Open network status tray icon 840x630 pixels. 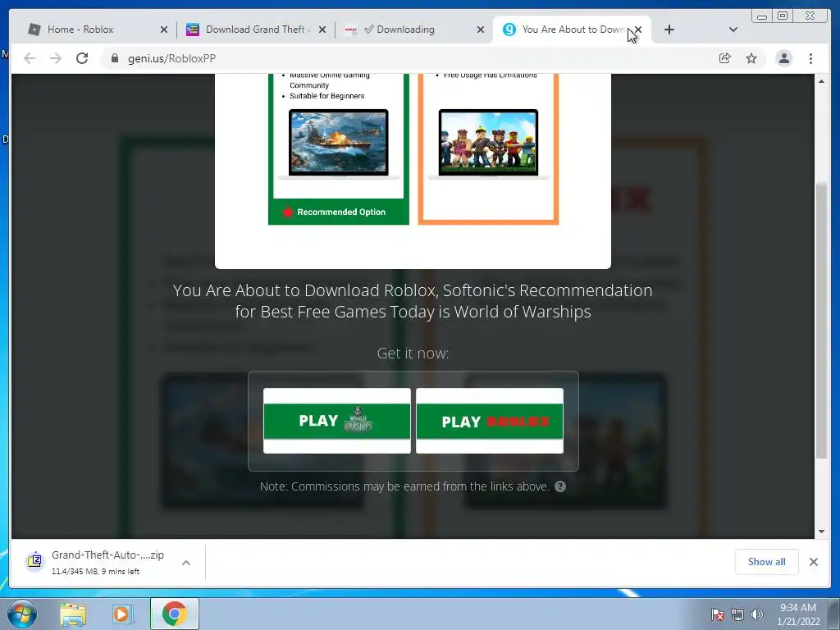click(737, 614)
